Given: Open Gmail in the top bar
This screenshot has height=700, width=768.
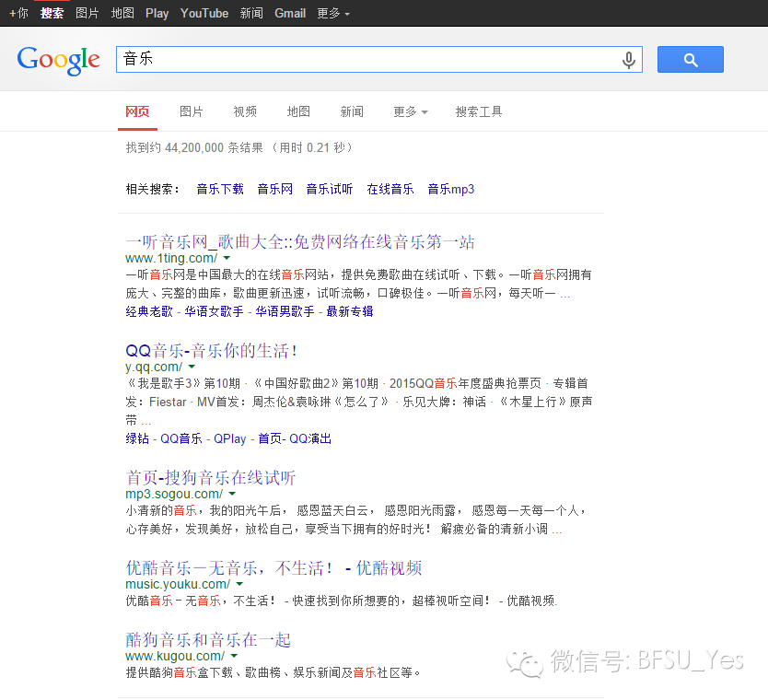Looking at the screenshot, I should tap(290, 13).
